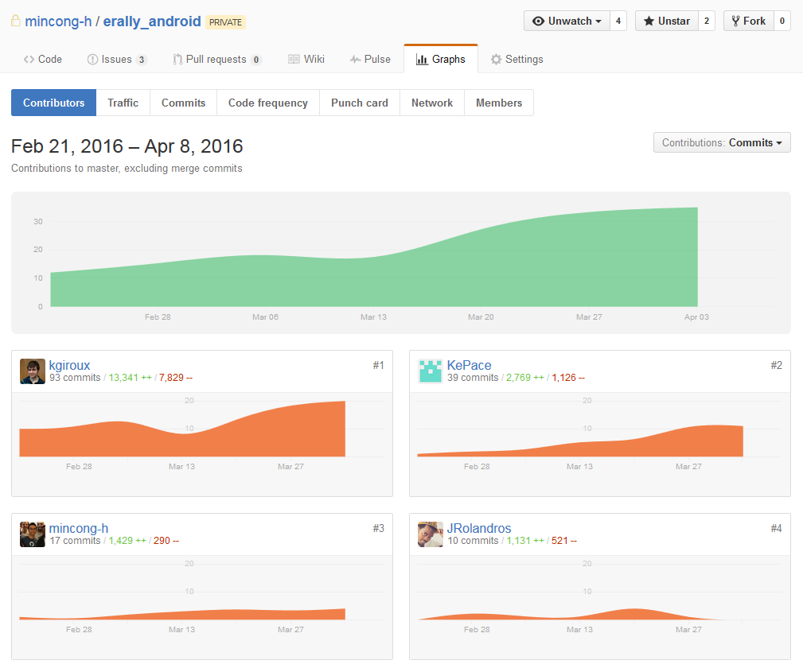Select the Contributors graph tab
Screen dimensions: 803x672
pyautogui.click(x=54, y=103)
